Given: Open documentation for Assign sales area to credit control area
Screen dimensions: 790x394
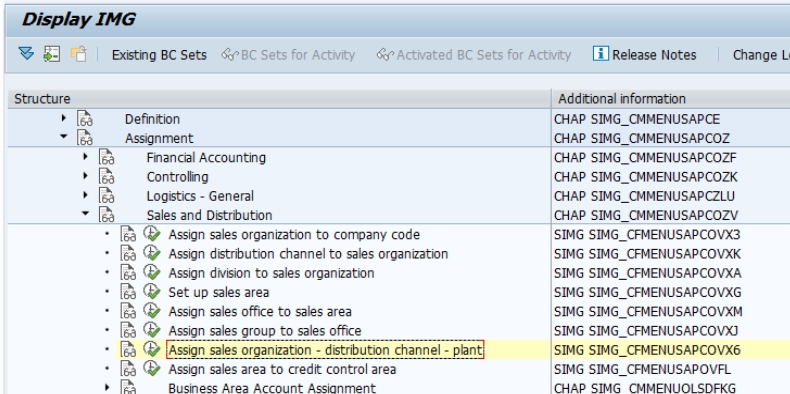Looking at the screenshot, I should [x=128, y=368].
